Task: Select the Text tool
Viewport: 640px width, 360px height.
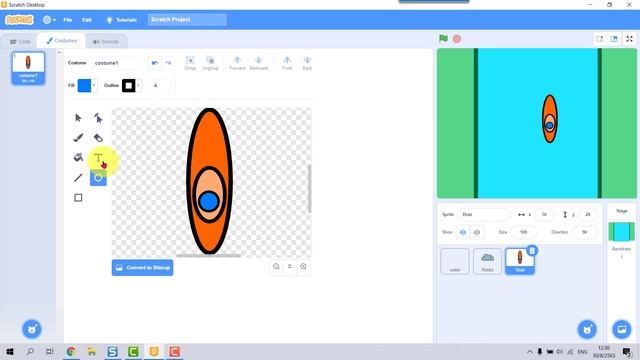Action: (98, 158)
